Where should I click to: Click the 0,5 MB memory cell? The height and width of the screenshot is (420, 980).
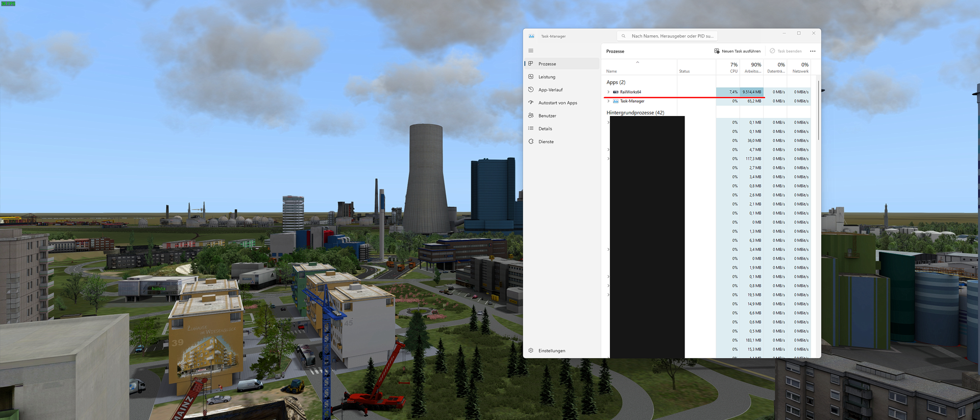(x=752, y=331)
